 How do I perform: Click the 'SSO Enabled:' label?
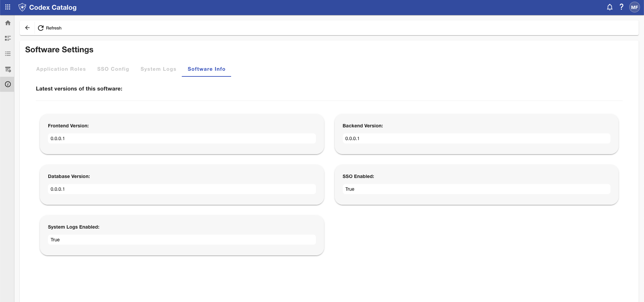pyautogui.click(x=358, y=176)
